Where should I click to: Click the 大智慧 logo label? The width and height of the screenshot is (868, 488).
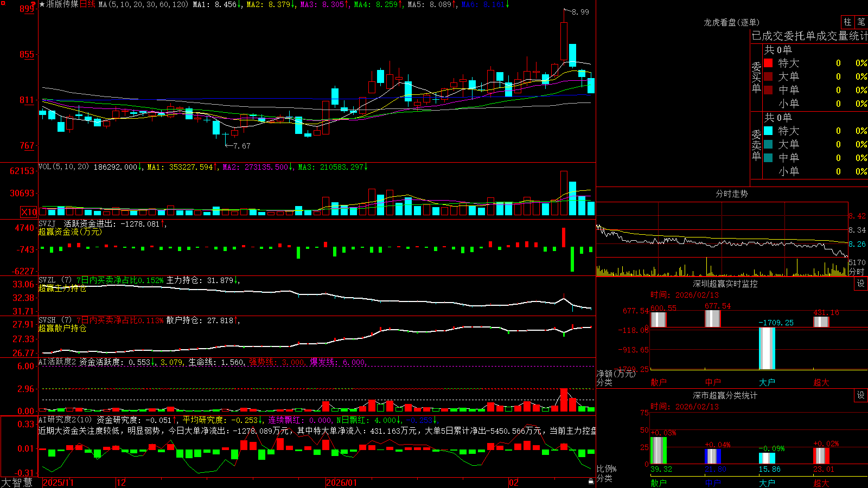point(17,483)
